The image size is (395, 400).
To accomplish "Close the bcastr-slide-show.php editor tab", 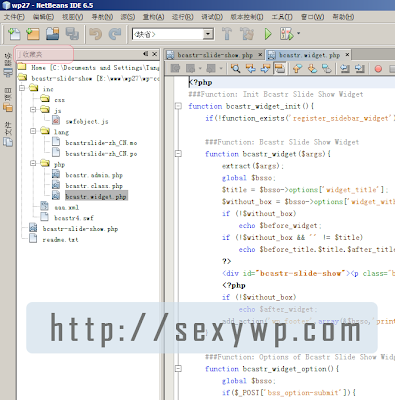I will [x=260, y=54].
